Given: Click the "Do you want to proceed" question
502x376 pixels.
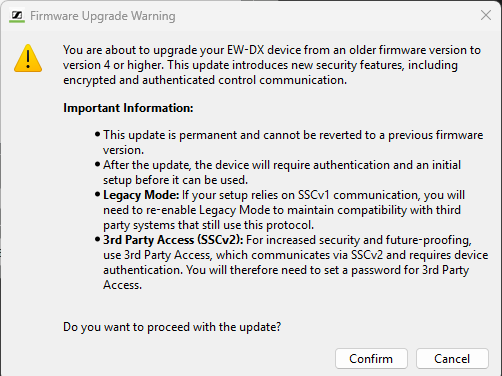Looking at the screenshot, I should (x=172, y=327).
